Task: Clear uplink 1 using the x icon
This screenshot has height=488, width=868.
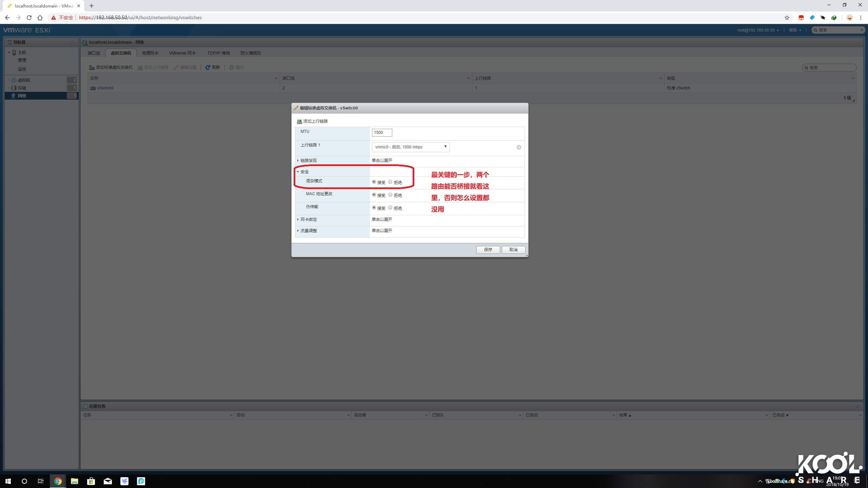Action: tap(518, 147)
